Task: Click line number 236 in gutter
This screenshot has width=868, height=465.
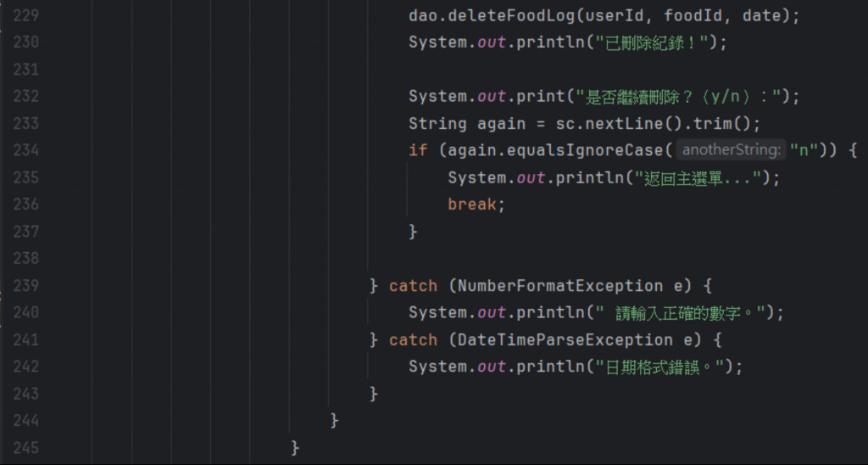Action: (x=25, y=204)
